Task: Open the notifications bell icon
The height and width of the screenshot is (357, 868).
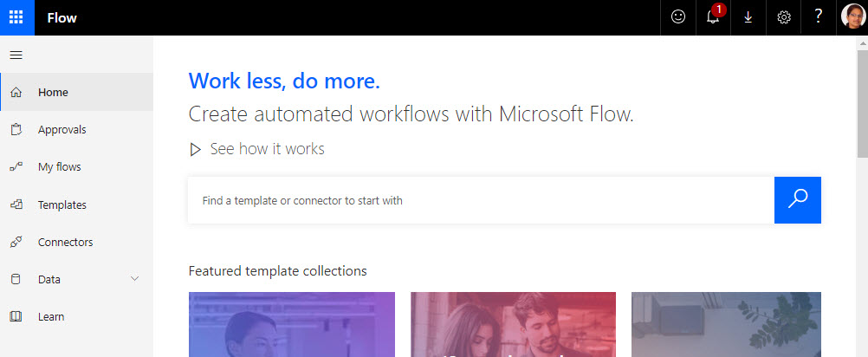Action: [x=714, y=17]
